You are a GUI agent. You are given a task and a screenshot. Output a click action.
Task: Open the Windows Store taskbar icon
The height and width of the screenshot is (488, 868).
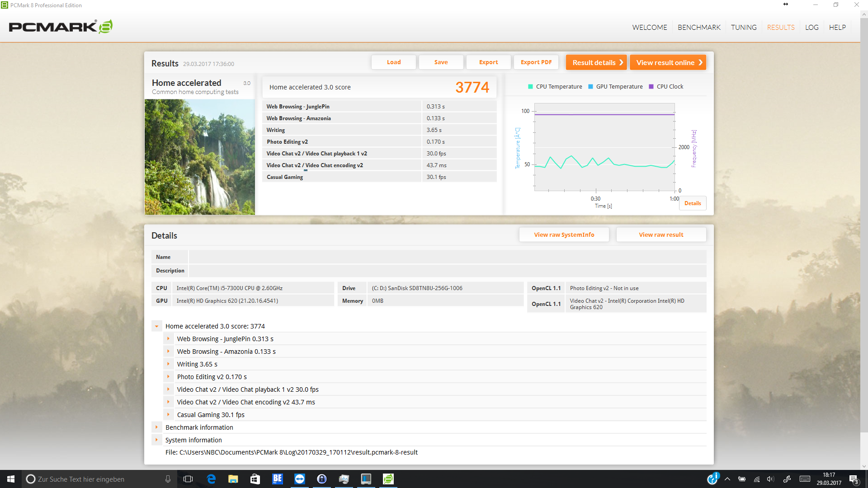[x=255, y=479]
